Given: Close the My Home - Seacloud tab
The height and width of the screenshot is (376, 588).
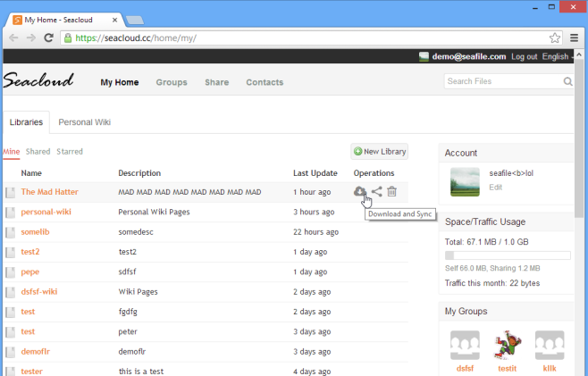Looking at the screenshot, I should pyautogui.click(x=114, y=20).
